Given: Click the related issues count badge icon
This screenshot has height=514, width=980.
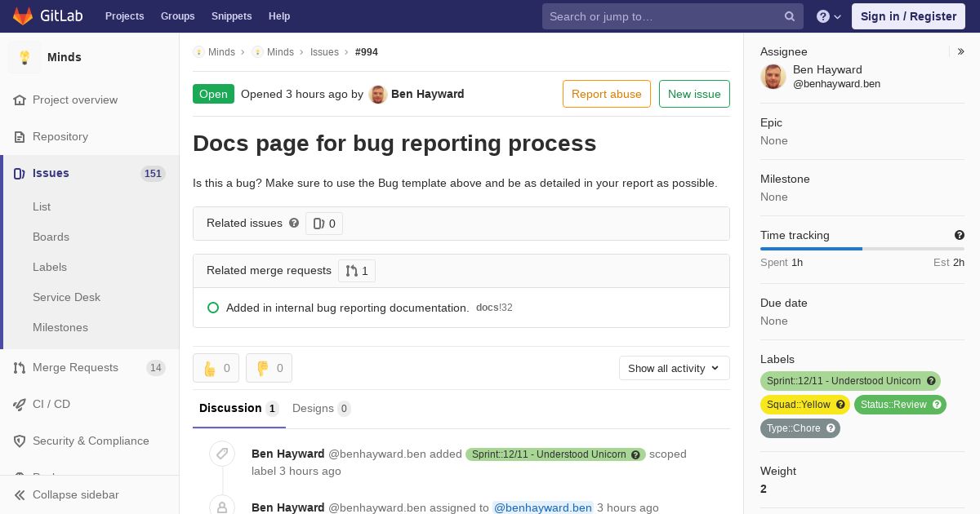Looking at the screenshot, I should [318, 224].
